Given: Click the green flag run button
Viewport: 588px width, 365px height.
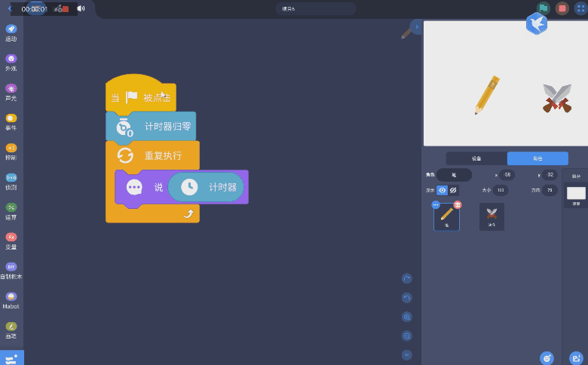Looking at the screenshot, I should point(543,8).
